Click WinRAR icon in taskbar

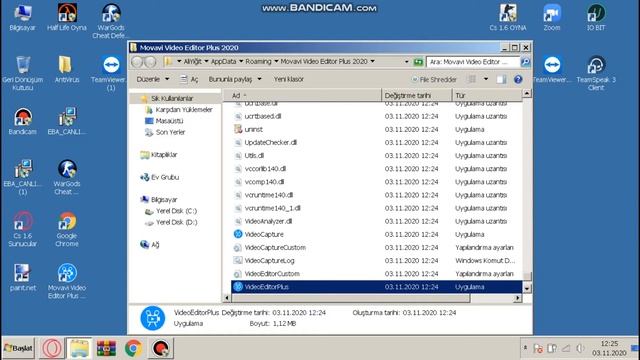(x=106, y=349)
